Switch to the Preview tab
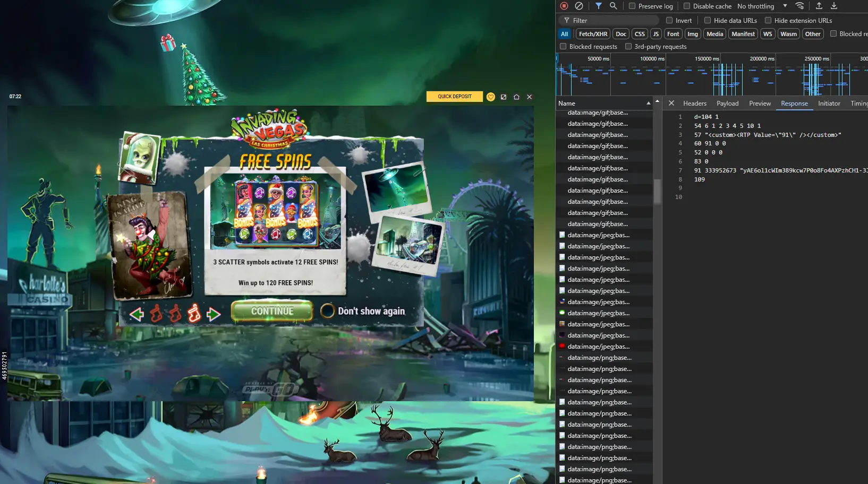 click(760, 103)
